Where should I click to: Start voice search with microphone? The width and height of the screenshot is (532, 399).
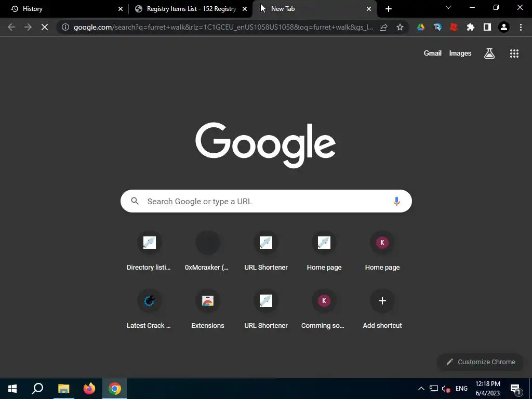click(x=396, y=201)
